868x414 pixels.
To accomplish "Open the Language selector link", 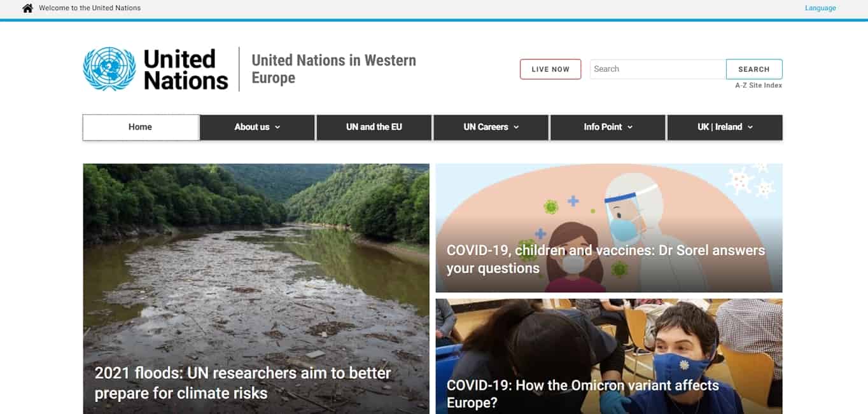I will coord(820,8).
